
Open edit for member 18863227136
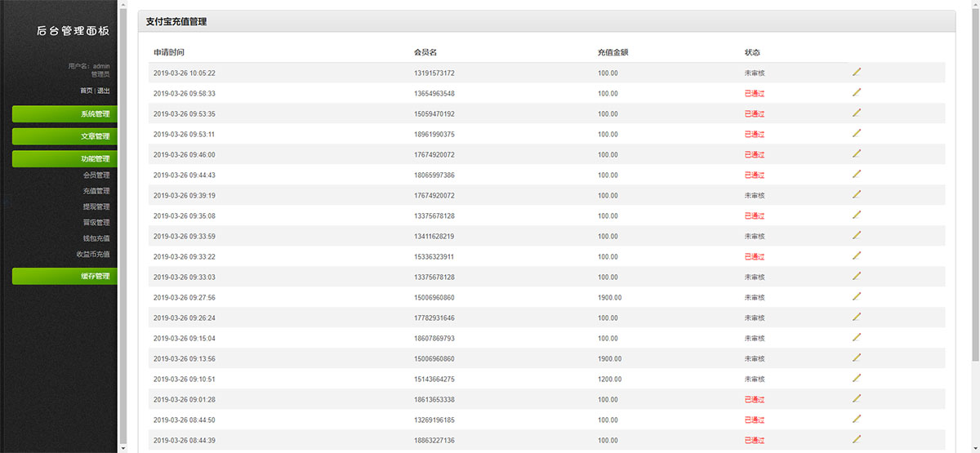pyautogui.click(x=857, y=439)
